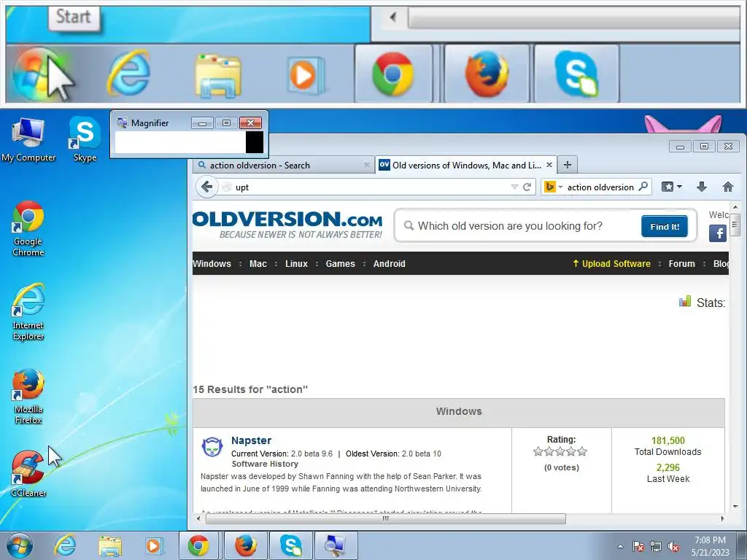Open the Linux menu on OldVersion
Image resolution: width=747 pixels, height=560 pixels.
click(296, 264)
